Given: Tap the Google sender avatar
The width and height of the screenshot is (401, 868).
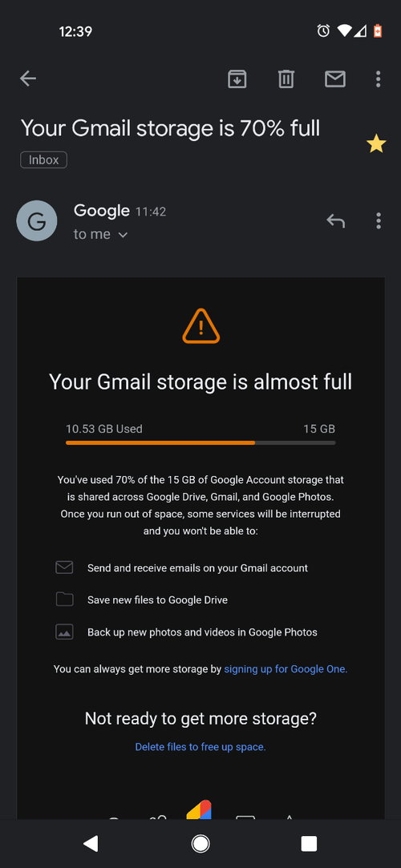Looking at the screenshot, I should [37, 221].
